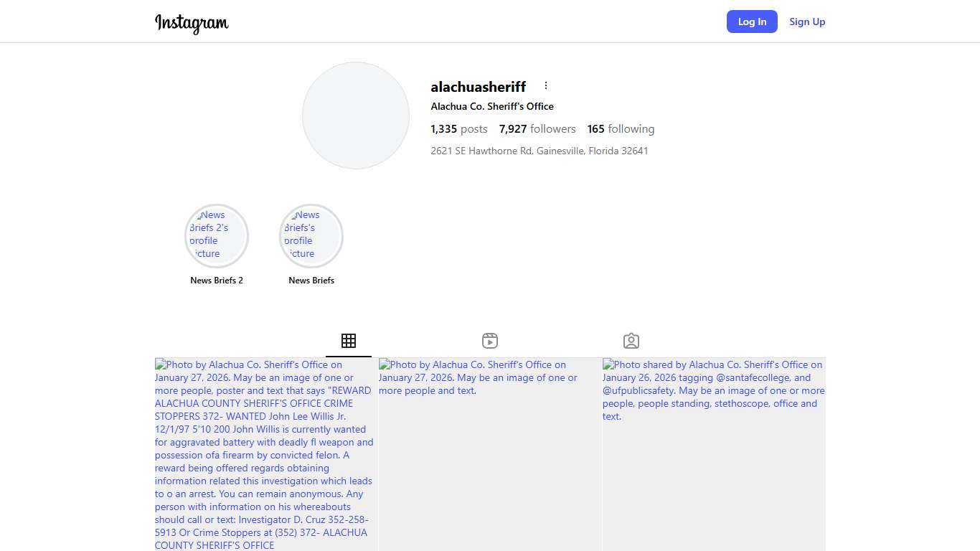Image resolution: width=980 pixels, height=551 pixels.
Task: Open the three-dot profile options menu
Action: pyautogui.click(x=545, y=86)
